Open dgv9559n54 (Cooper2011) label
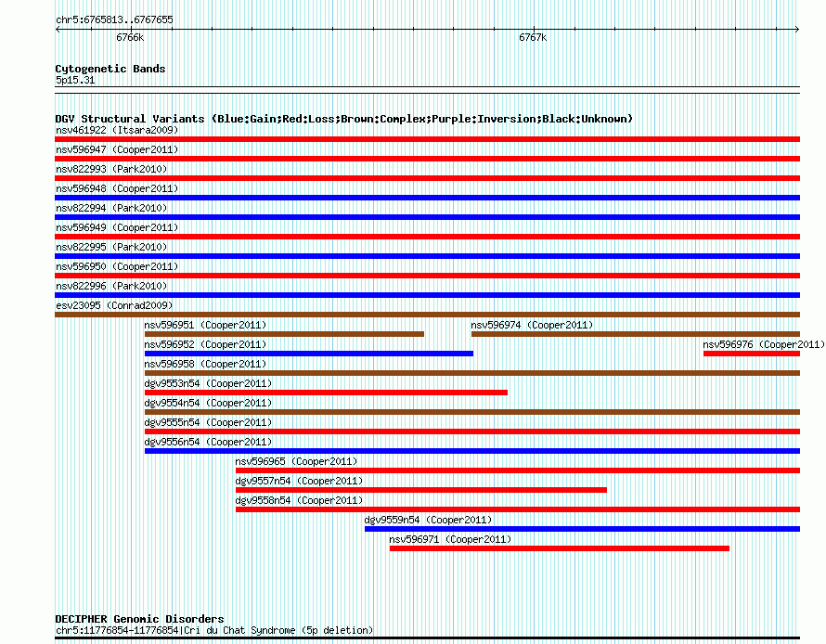The height and width of the screenshot is (644, 826). (x=428, y=520)
